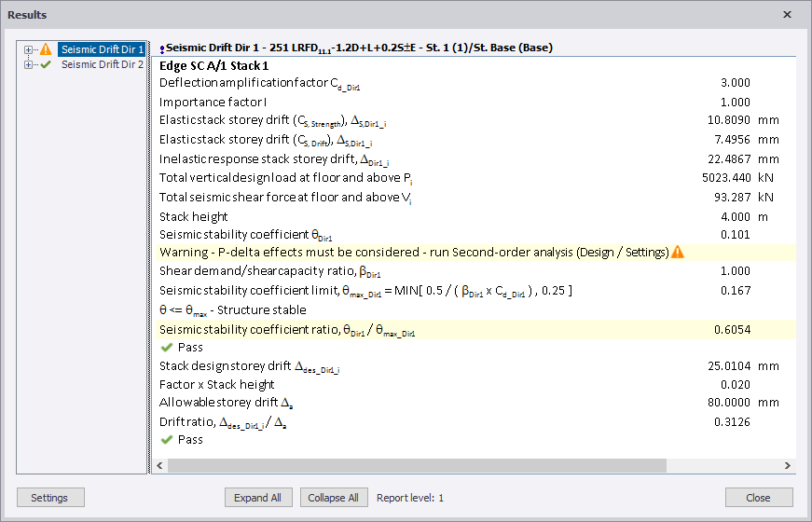Screen dimensions: 812x522
Task: Click the P-delta warning triangle icon
Action: point(678,252)
